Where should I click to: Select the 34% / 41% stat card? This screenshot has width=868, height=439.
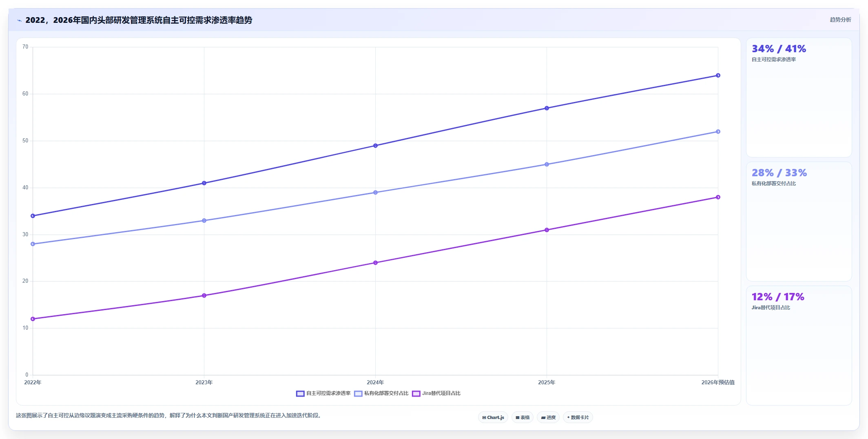[799, 98]
